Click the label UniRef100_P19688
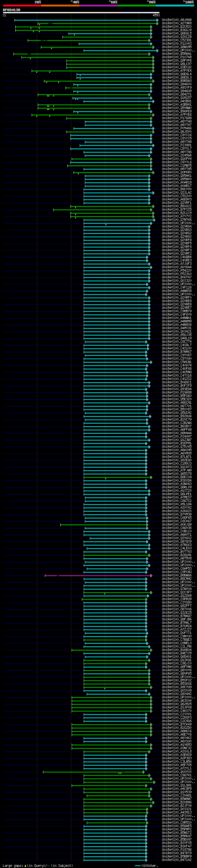The height and width of the screenshot is (868, 197). [177, 393]
